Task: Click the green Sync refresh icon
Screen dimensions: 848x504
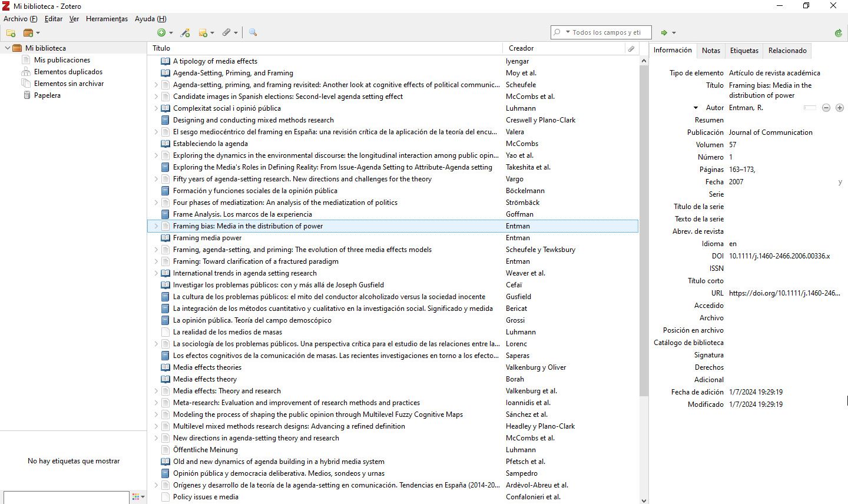Action: (838, 33)
